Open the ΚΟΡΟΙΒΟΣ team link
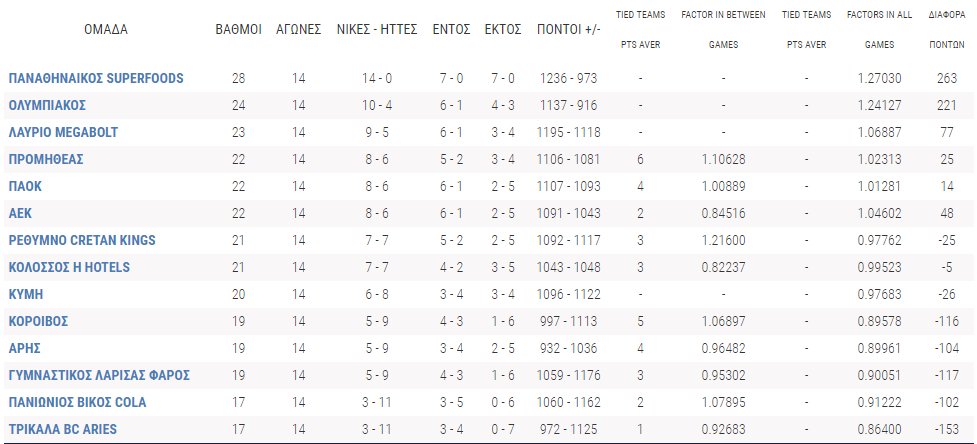977x444 pixels. (38, 321)
